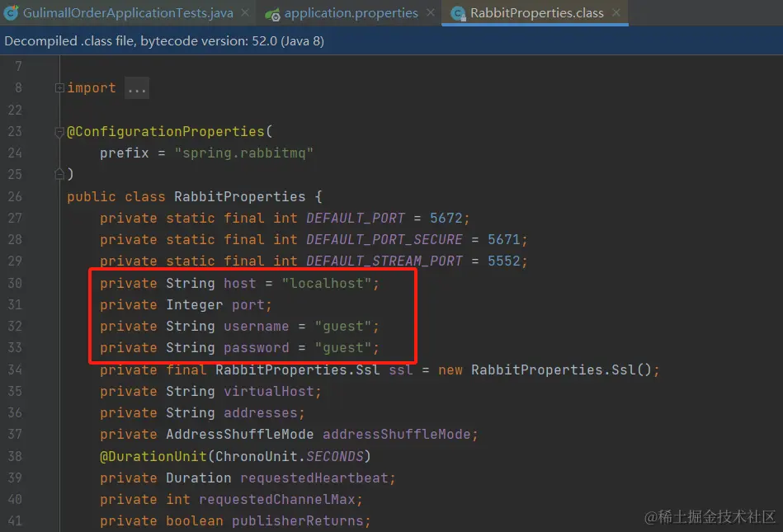
Task: Click the properties file icon on application.properties tab
Action: tap(272, 15)
